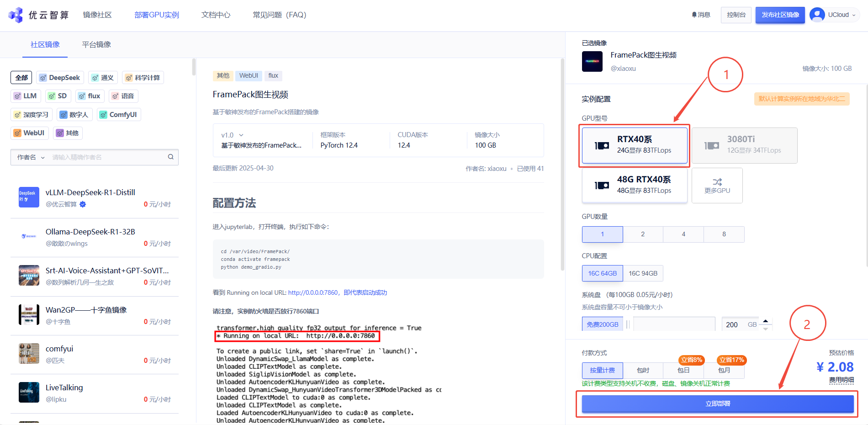Choose 按量计费 payment method
This screenshot has height=425, width=868.
pos(602,370)
